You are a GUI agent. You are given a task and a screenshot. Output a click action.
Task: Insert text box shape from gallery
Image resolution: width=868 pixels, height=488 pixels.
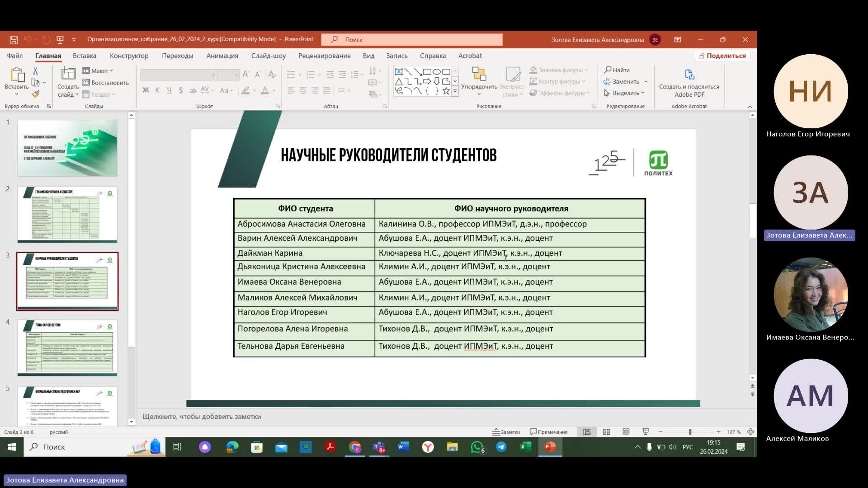click(399, 72)
